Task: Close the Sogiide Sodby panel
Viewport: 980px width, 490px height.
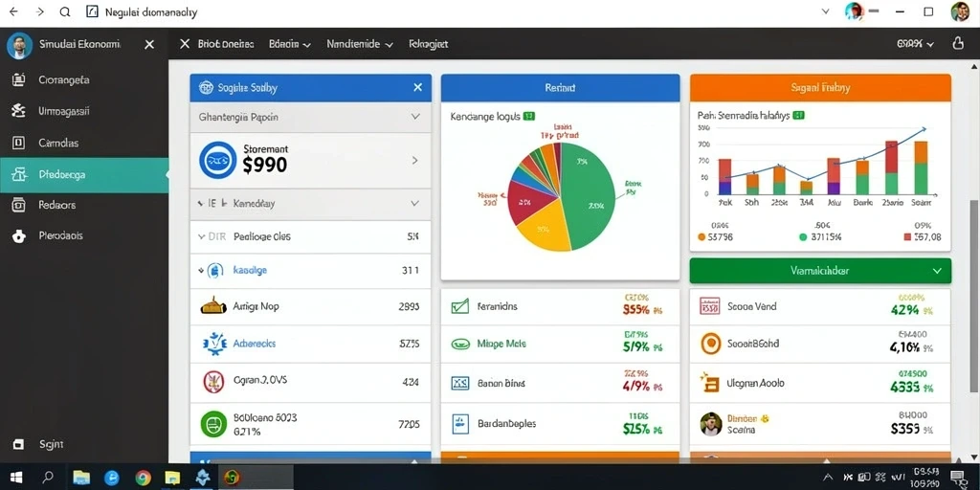Action: tap(417, 87)
